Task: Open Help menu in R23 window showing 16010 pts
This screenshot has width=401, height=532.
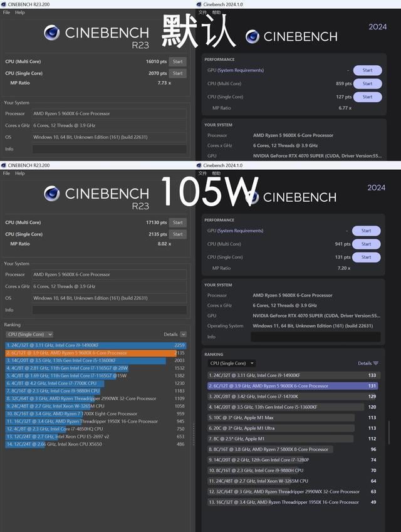Action: coord(19,12)
